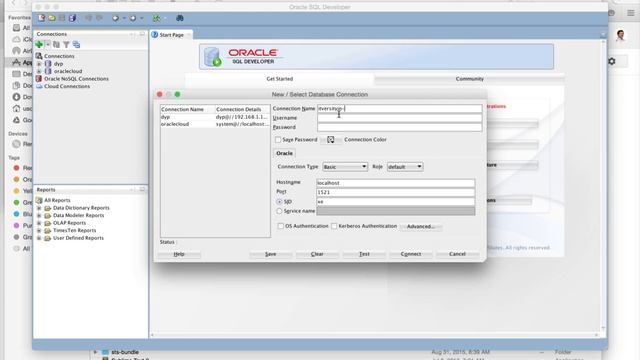The image size is (640, 360).
Task: Click the Help button
Action: click(x=179, y=254)
